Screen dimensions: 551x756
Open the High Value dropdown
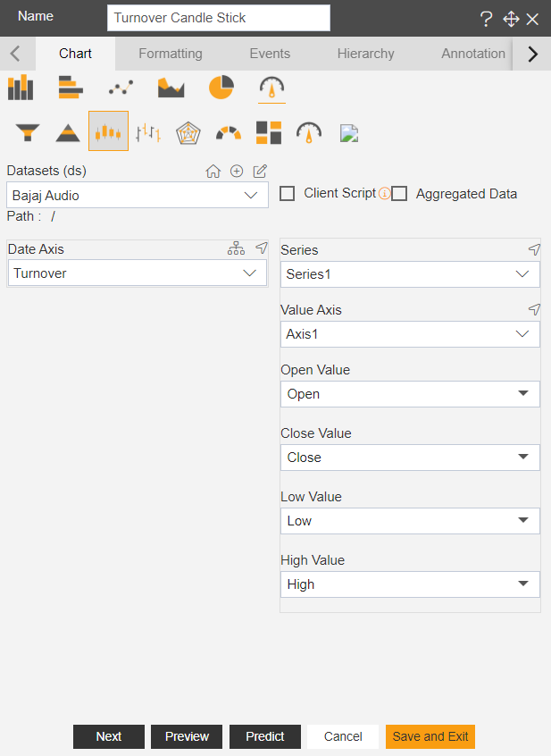coord(410,584)
